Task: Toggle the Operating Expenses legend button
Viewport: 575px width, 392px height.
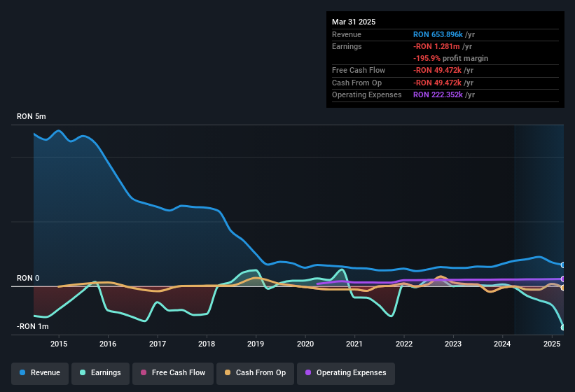Action: click(346, 373)
